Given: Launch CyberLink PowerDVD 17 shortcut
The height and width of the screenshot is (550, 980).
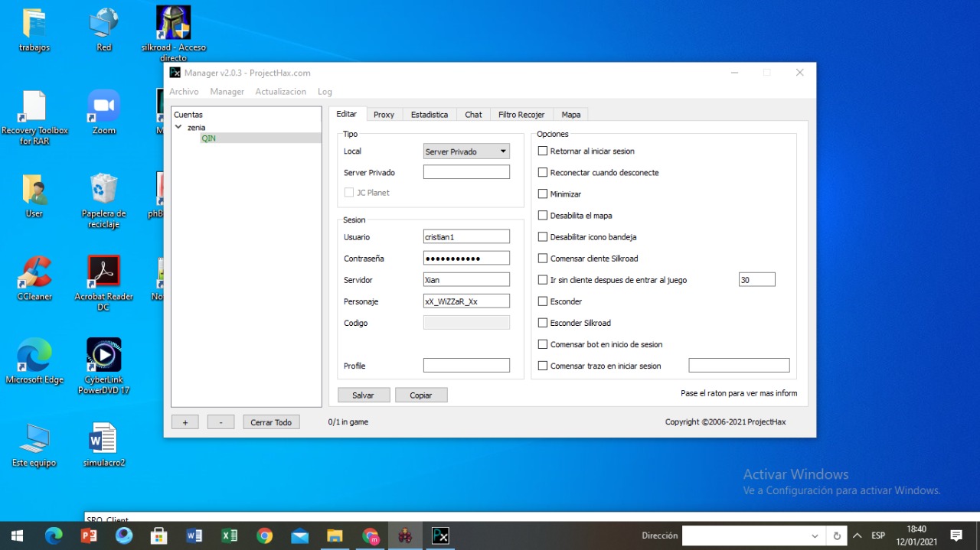Looking at the screenshot, I should [103, 356].
